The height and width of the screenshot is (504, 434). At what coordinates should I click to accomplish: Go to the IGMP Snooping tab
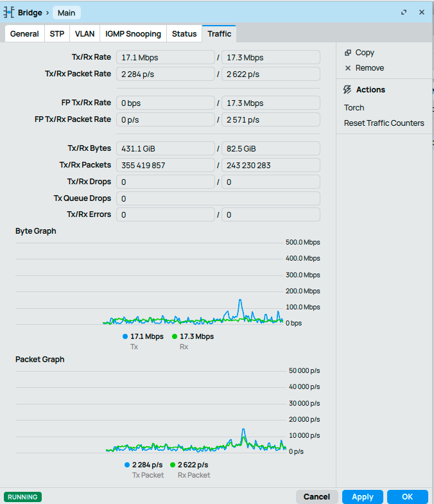134,34
